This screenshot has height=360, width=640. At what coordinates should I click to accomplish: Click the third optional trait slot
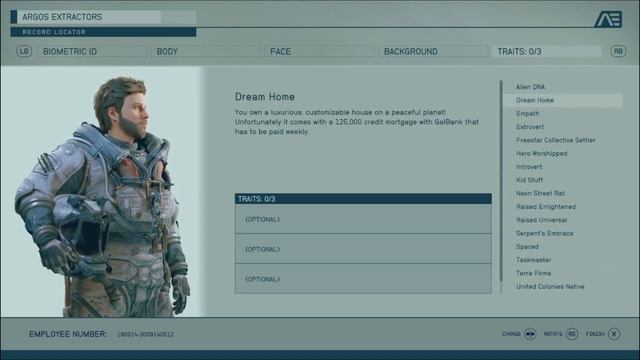(363, 279)
